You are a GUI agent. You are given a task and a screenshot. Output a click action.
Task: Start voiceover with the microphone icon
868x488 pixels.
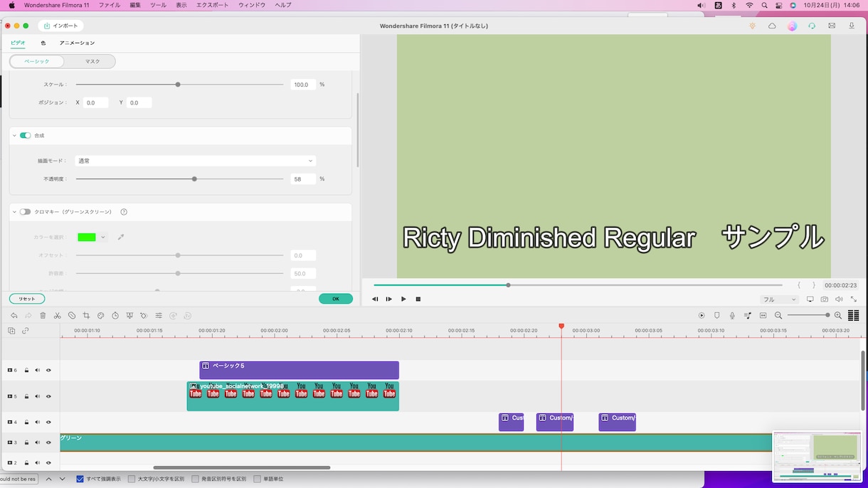click(732, 316)
